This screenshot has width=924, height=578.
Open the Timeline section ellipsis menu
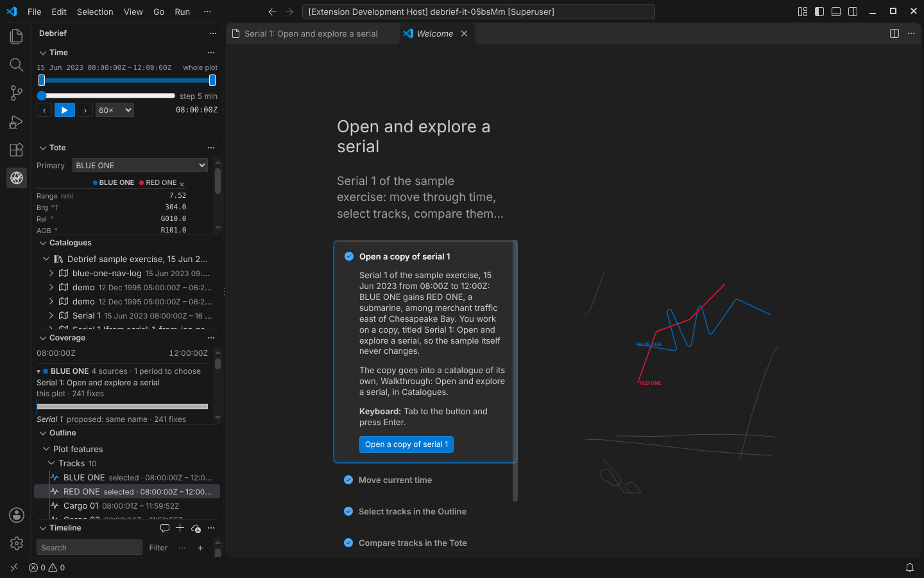point(211,528)
